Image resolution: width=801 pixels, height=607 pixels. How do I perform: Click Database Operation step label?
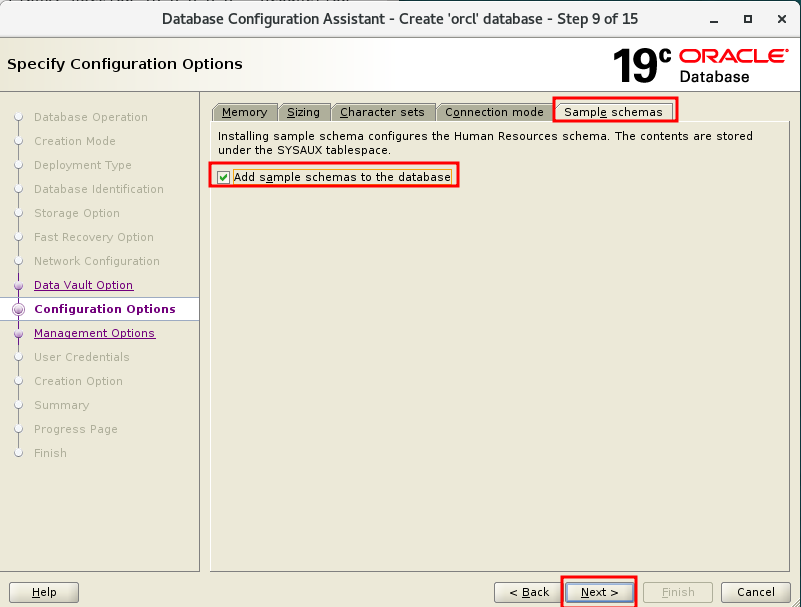[x=91, y=117]
